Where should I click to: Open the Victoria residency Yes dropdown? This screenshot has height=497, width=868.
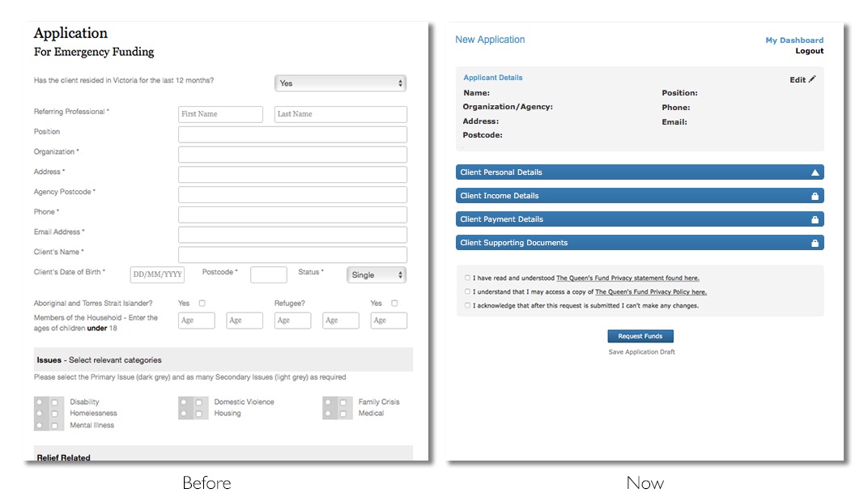click(x=340, y=83)
